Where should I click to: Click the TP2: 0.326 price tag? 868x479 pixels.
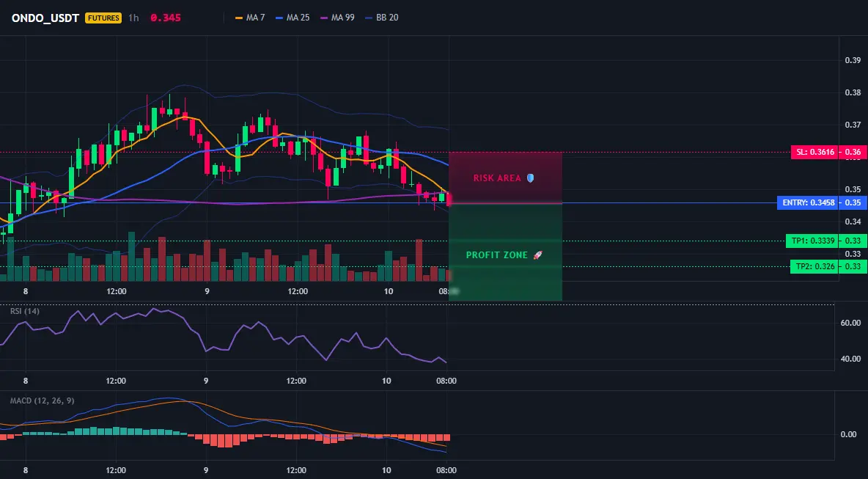(814, 267)
